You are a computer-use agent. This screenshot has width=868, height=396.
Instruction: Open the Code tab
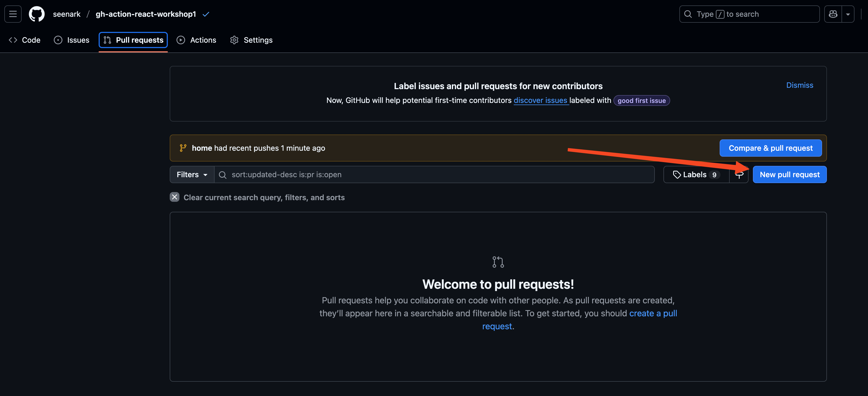(24, 40)
